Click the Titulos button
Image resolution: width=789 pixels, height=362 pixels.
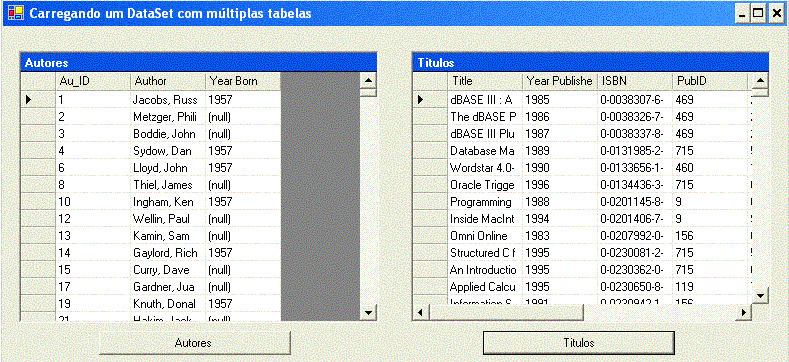click(578, 343)
